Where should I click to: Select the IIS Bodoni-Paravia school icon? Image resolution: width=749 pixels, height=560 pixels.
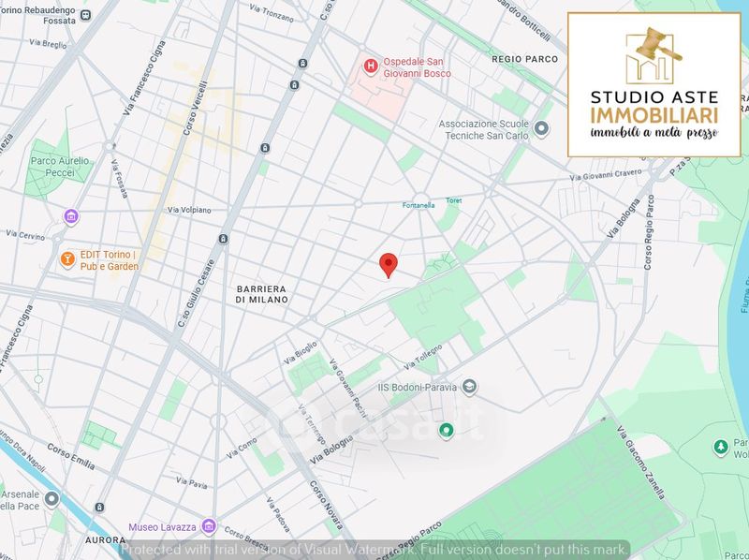click(472, 386)
